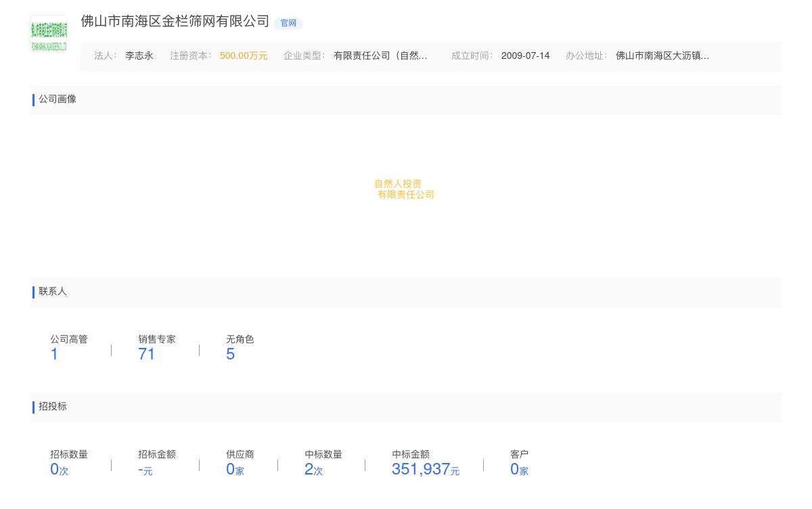Click office address 佛山市南海区大沥镇…
The width and height of the screenshot is (812, 509).
(x=662, y=56)
